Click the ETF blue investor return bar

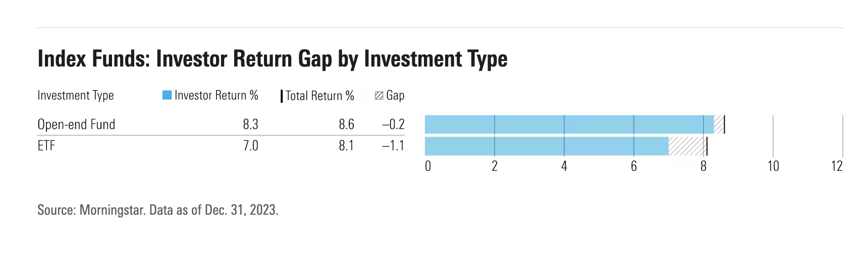coord(547,146)
